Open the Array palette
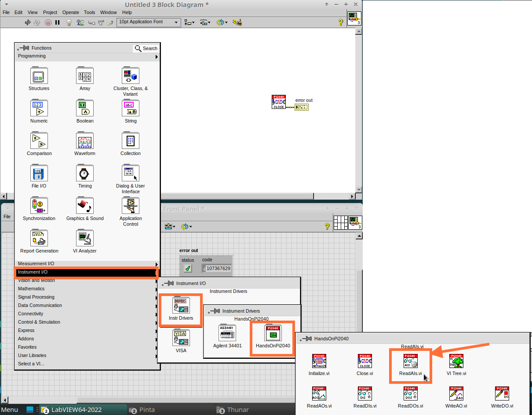 [85, 79]
